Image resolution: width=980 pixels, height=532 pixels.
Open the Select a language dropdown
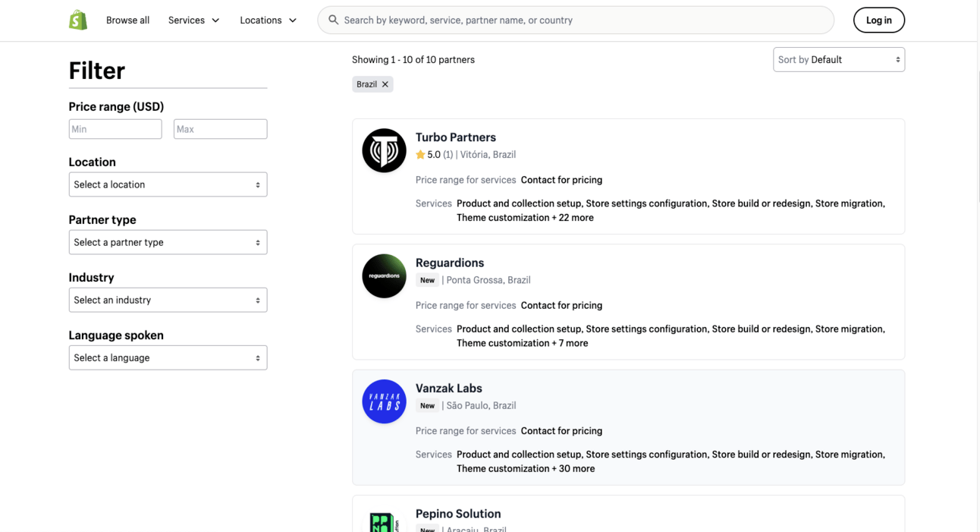[168, 357]
